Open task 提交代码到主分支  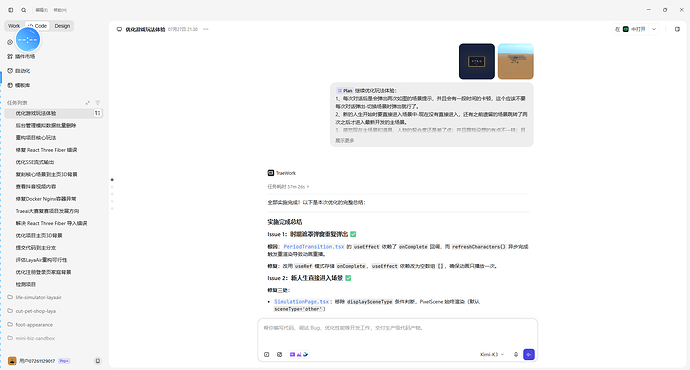(x=36, y=248)
